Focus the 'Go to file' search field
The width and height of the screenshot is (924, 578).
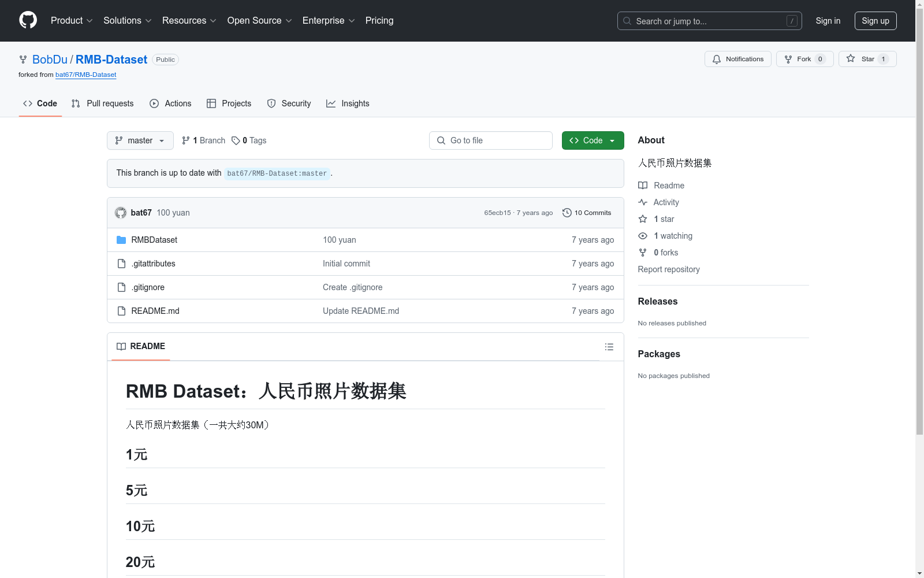tap(491, 140)
